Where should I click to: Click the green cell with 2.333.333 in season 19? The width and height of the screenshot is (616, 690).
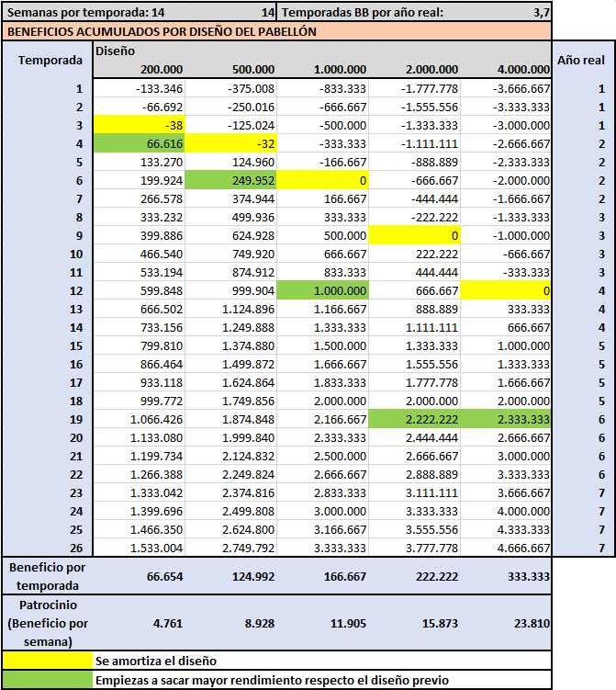coord(506,419)
